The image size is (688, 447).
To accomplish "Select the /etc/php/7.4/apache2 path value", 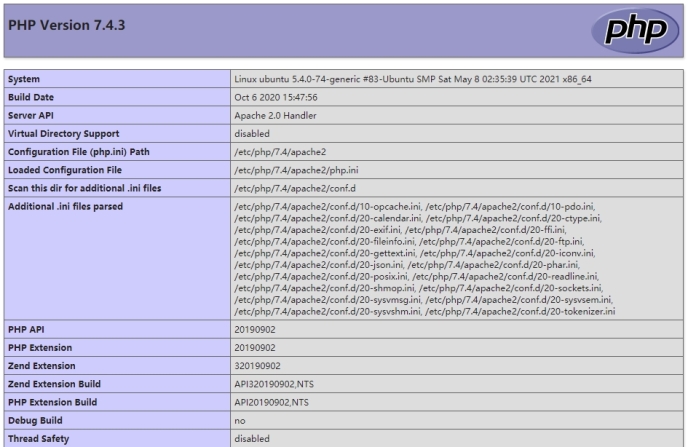I will click(x=280, y=152).
